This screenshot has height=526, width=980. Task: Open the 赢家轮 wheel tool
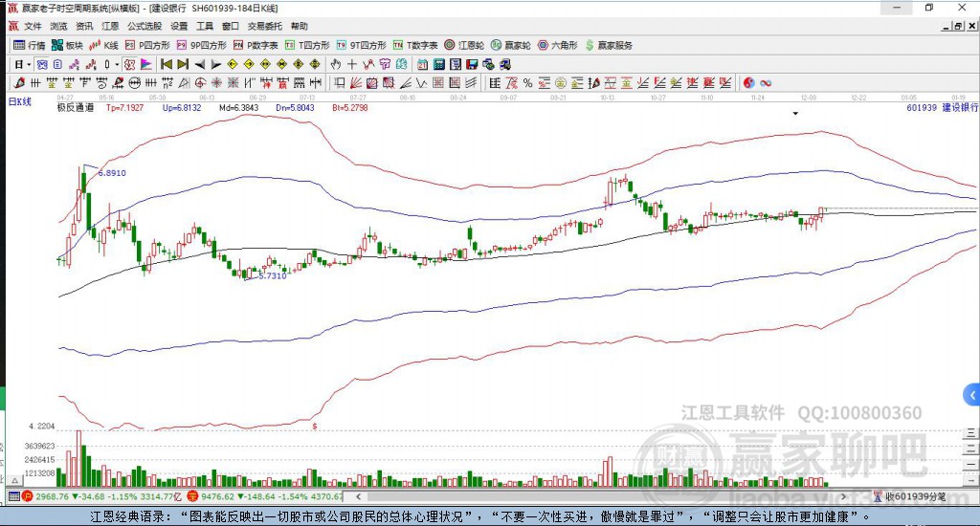coord(511,45)
